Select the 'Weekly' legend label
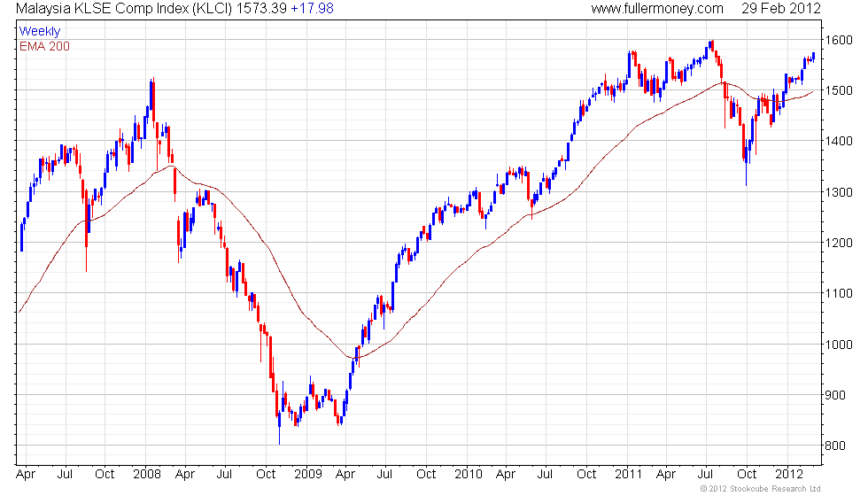The image size is (868, 496). click(39, 32)
